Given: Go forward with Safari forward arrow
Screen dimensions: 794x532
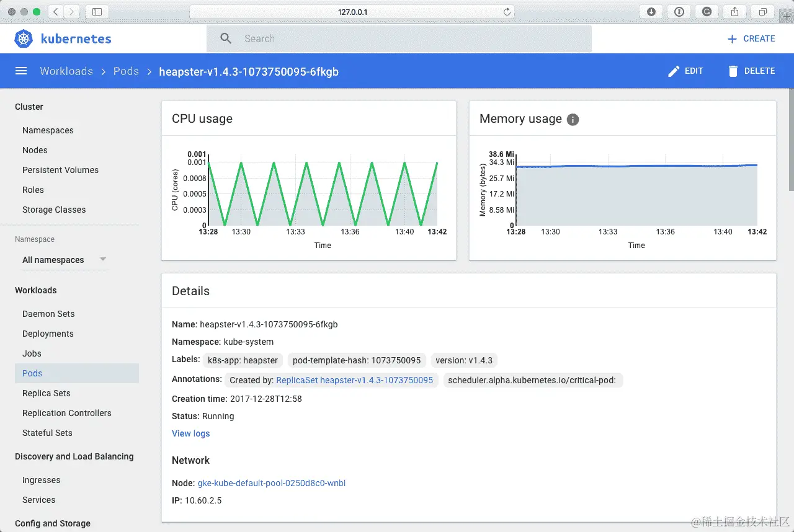Looking at the screenshot, I should pos(72,12).
